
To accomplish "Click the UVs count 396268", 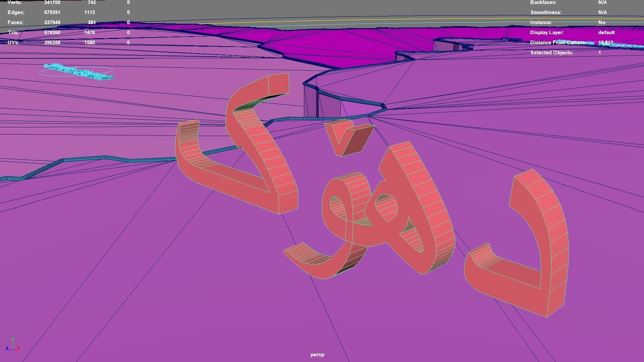I will click(52, 43).
